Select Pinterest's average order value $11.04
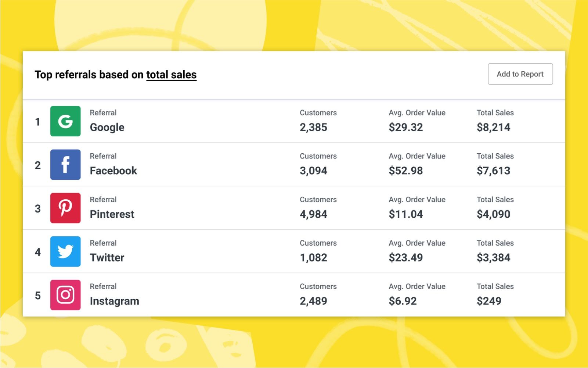Viewport: 588px width, 368px height. (x=405, y=214)
